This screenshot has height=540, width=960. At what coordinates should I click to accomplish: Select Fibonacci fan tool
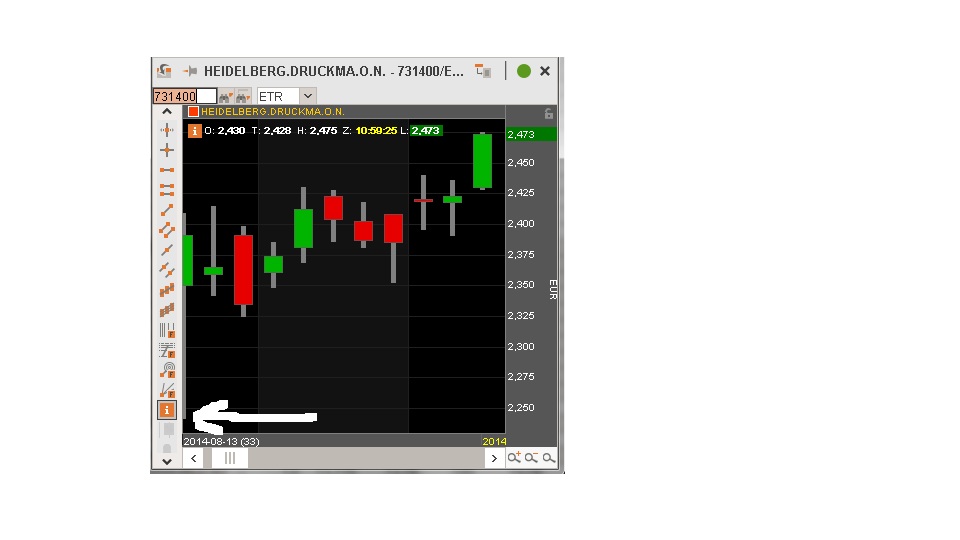[167, 390]
